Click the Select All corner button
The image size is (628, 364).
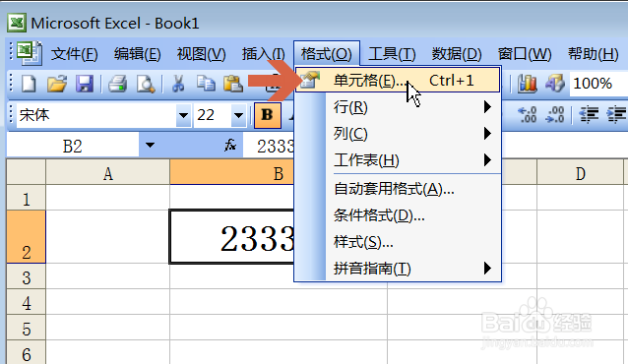[x=27, y=172]
